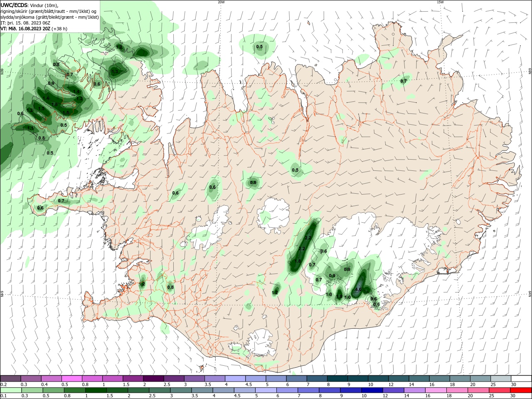Pick upper scale swatch between 3 and 3.5

(x=195, y=379)
